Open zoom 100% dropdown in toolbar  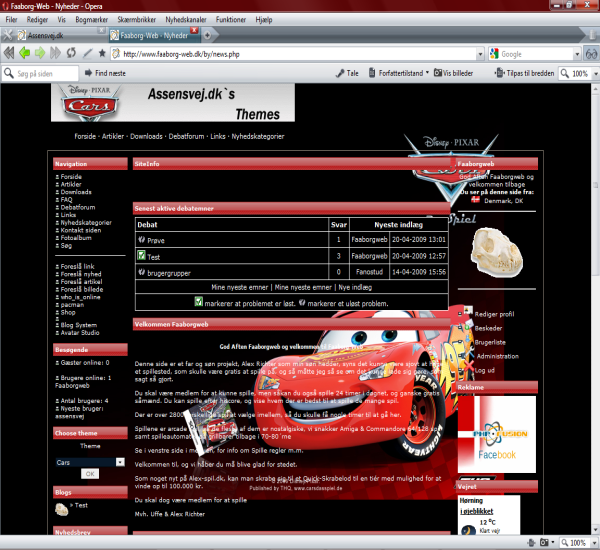point(595,73)
